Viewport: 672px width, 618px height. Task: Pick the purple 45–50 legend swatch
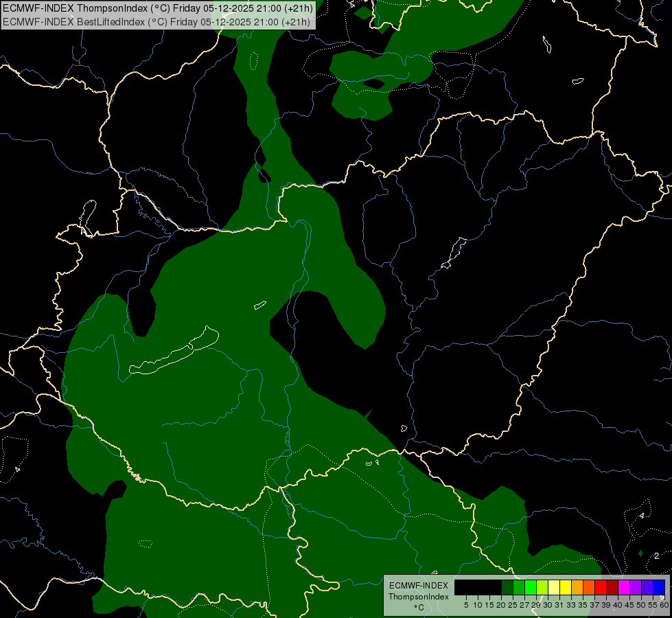tap(636, 587)
